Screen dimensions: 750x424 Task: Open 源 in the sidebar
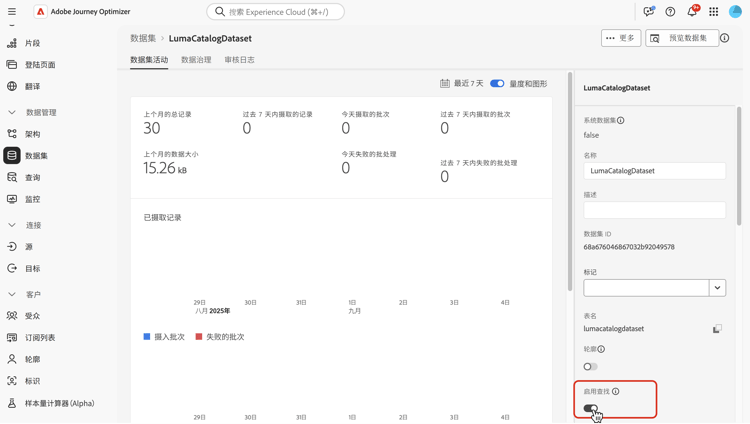31,246
